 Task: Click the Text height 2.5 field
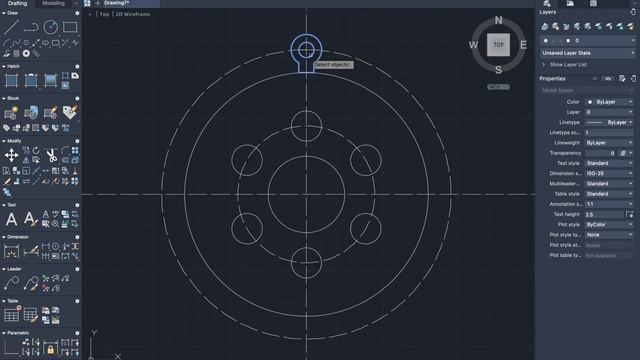pos(604,214)
